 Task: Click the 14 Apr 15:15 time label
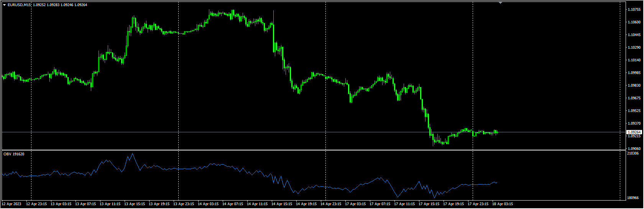tap(282, 204)
